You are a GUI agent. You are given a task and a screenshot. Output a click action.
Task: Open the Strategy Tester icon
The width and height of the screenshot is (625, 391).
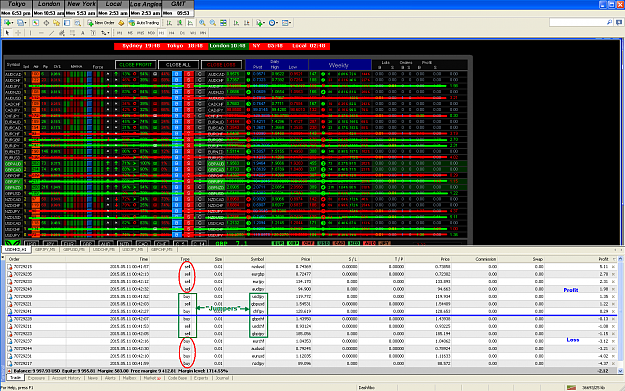point(78,23)
